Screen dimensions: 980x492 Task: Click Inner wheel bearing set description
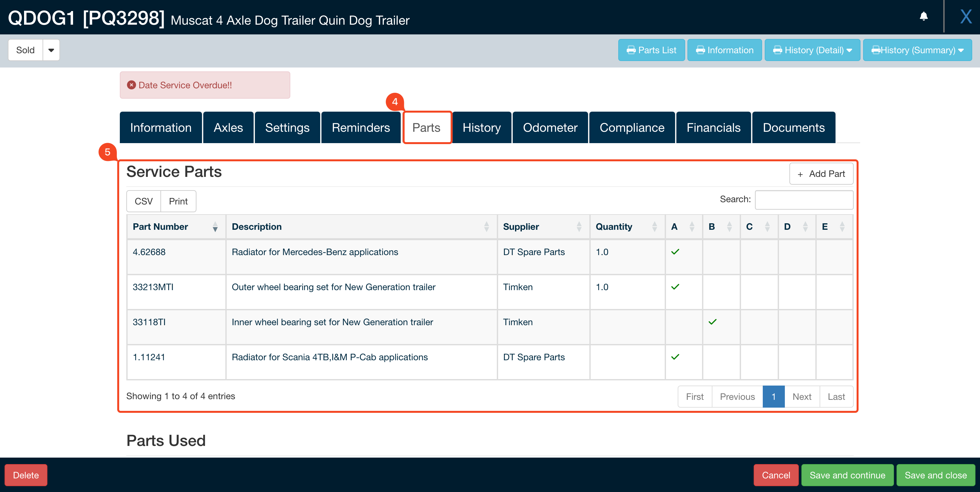pyautogui.click(x=332, y=322)
